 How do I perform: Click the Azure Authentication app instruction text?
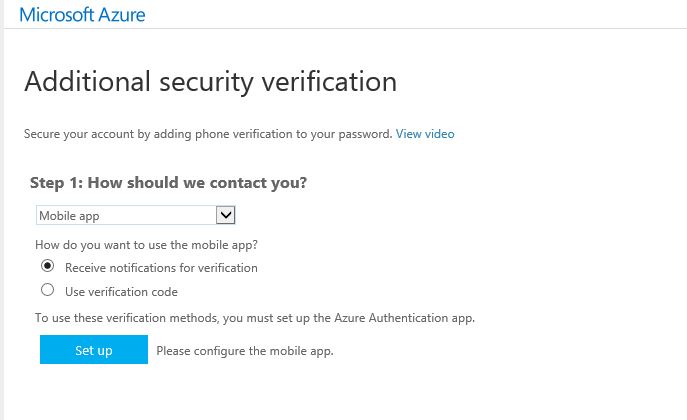(x=254, y=318)
